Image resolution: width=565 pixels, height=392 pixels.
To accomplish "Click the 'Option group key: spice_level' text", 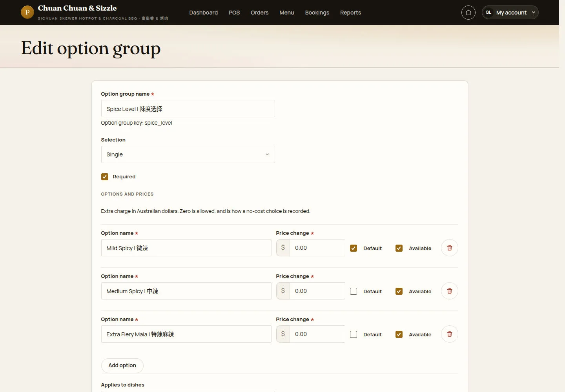I will click(x=137, y=123).
